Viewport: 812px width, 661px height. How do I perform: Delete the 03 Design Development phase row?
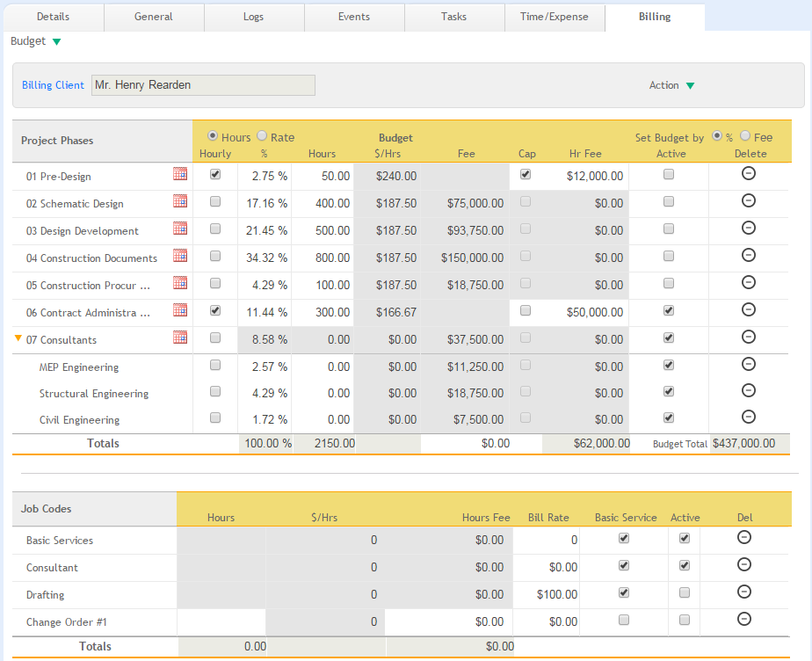point(749,228)
